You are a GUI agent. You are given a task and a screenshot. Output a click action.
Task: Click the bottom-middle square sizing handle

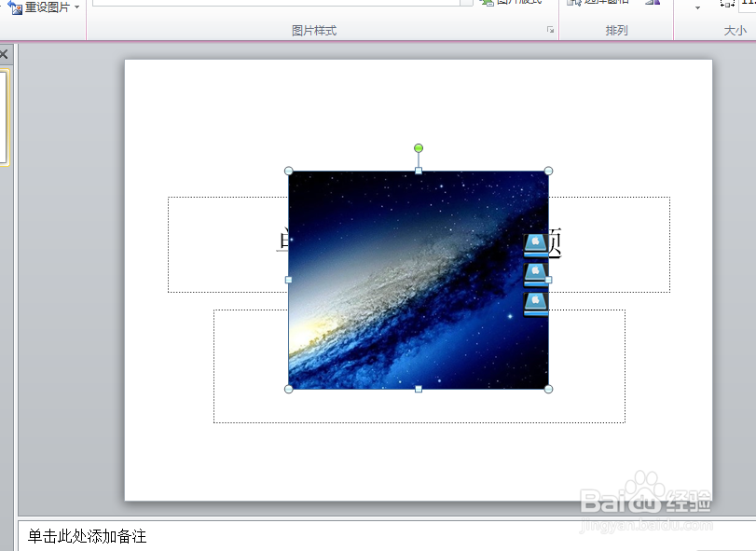pos(419,389)
